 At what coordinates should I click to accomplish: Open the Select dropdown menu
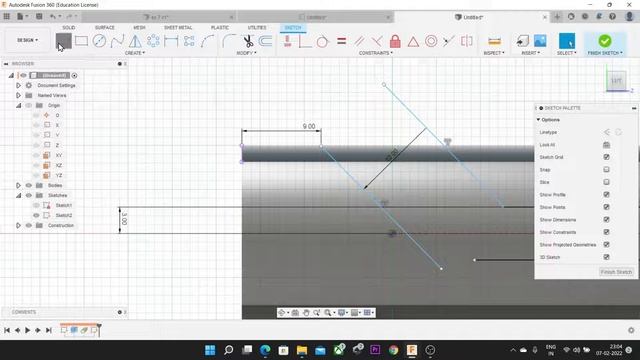coord(567,53)
